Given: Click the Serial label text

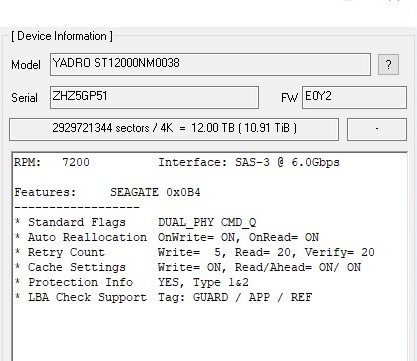Looking at the screenshot, I should [24, 98].
